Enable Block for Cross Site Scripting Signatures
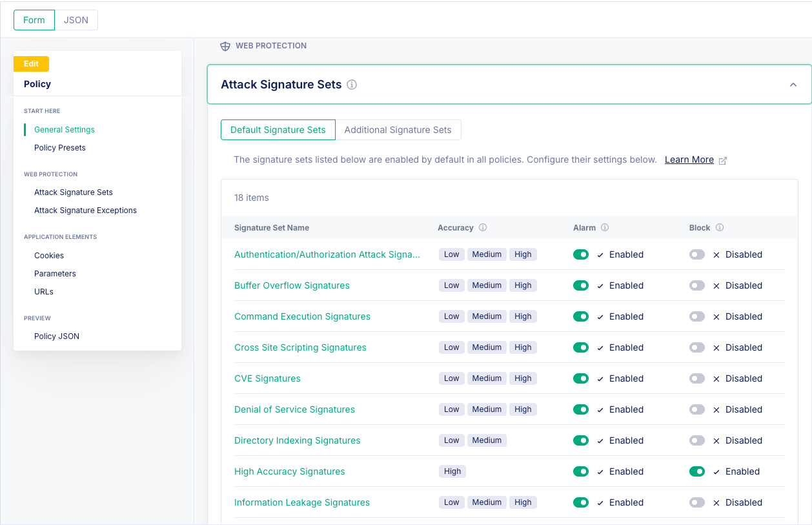Image resolution: width=812 pixels, height=525 pixels. 696,347
